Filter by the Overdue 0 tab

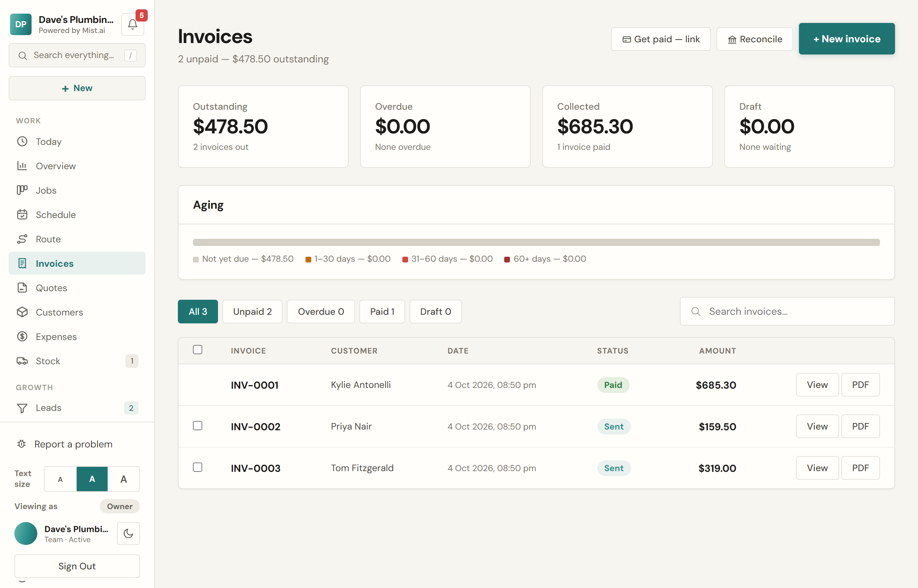pos(321,312)
